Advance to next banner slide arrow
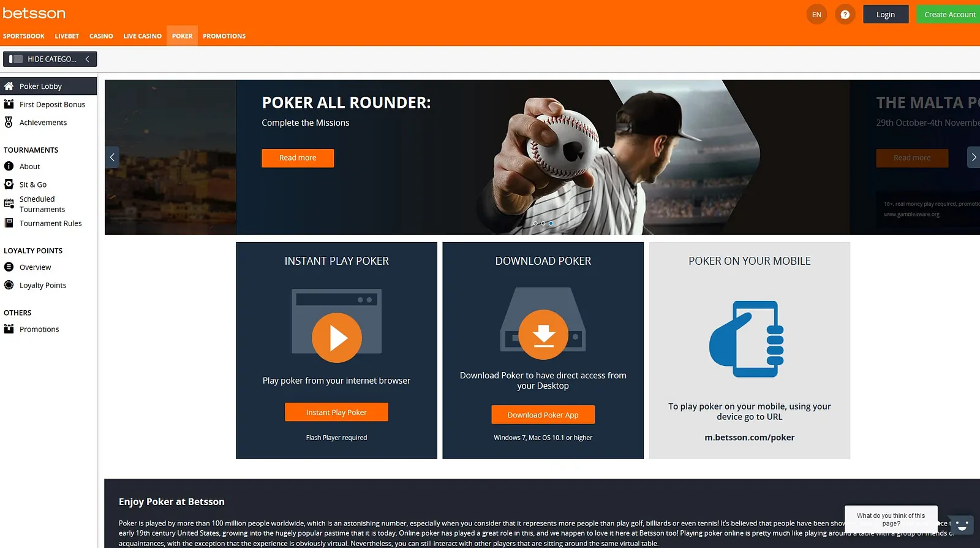The image size is (980, 548). [973, 158]
